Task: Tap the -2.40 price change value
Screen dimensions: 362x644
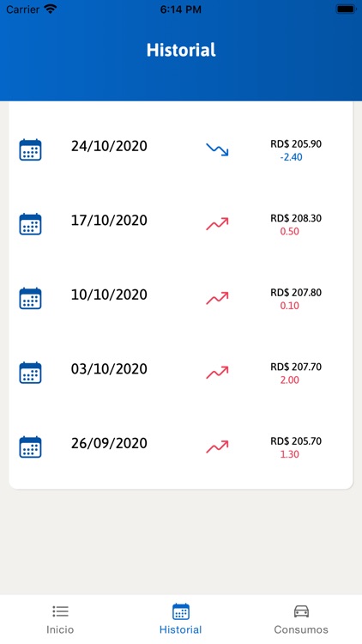Action: tap(291, 157)
